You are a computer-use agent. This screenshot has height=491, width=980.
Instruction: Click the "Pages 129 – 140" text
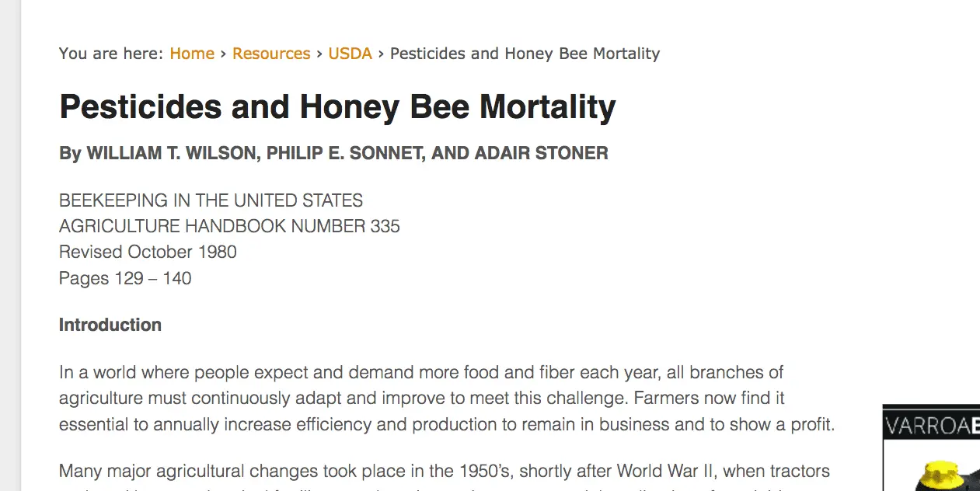[x=125, y=278]
